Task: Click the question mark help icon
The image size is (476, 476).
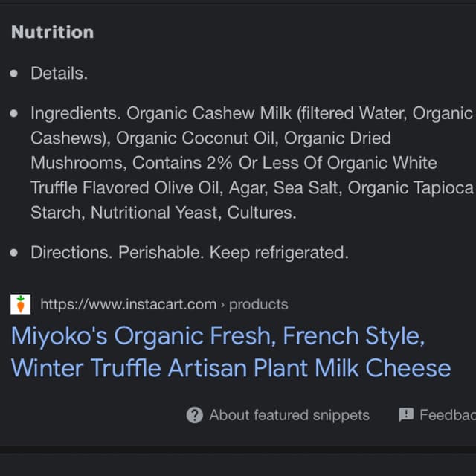Action: click(194, 415)
